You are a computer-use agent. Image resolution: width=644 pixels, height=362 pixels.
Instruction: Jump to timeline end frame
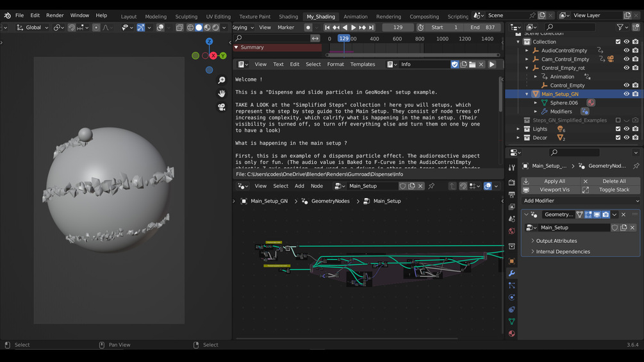pos(371,28)
